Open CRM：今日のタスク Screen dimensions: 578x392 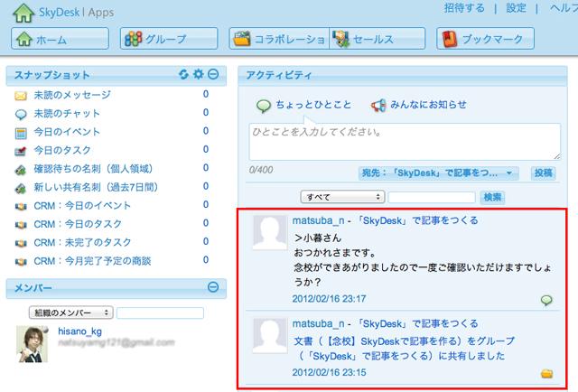(78, 224)
